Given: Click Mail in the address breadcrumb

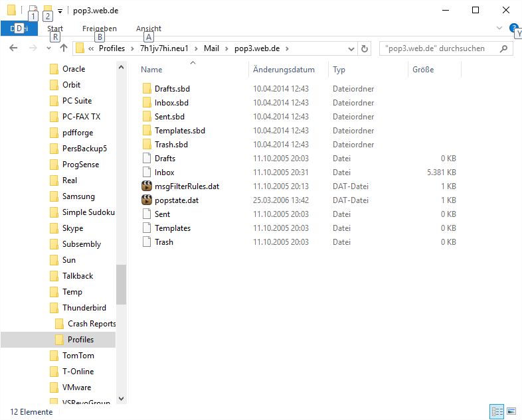Looking at the screenshot, I should pyautogui.click(x=211, y=48).
